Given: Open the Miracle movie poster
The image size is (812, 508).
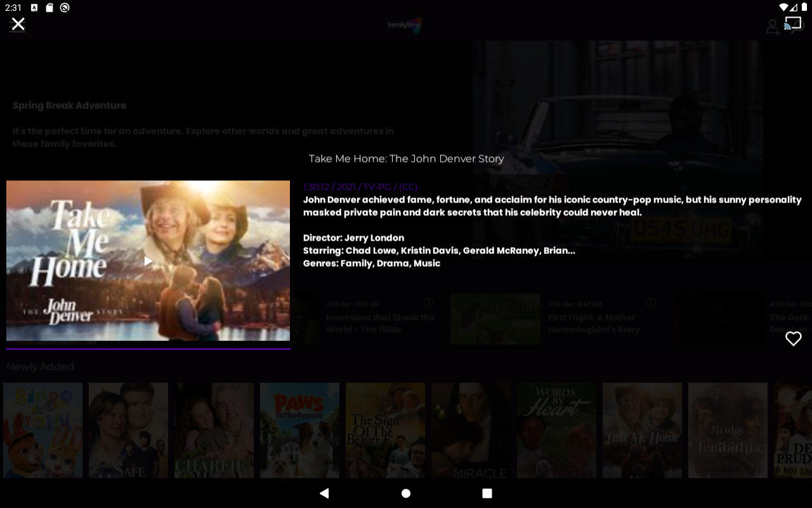Looking at the screenshot, I should coord(471,430).
